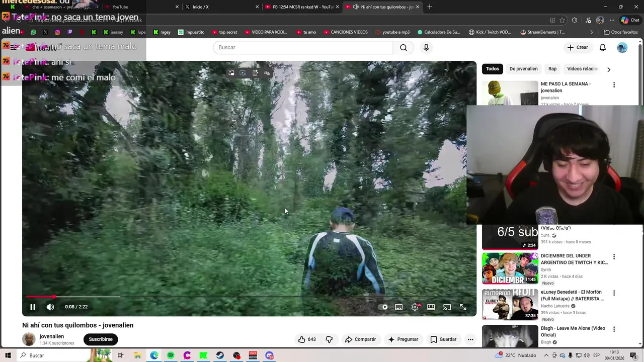The image size is (644, 362).
Task: Click the Crear create button
Action: [578, 47]
